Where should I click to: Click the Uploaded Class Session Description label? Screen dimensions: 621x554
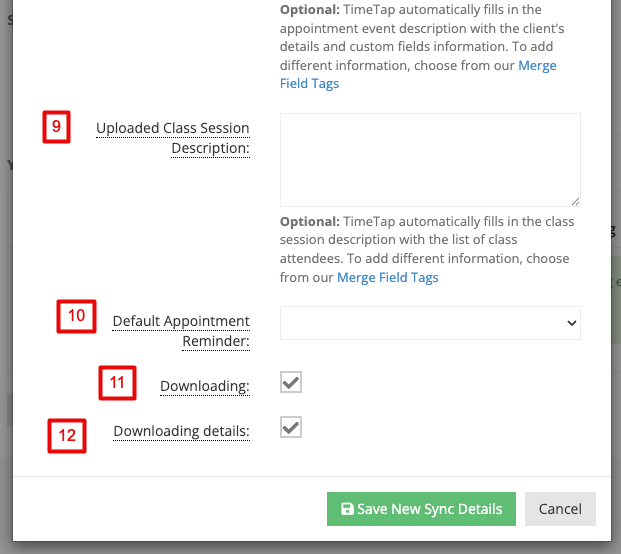pos(173,138)
